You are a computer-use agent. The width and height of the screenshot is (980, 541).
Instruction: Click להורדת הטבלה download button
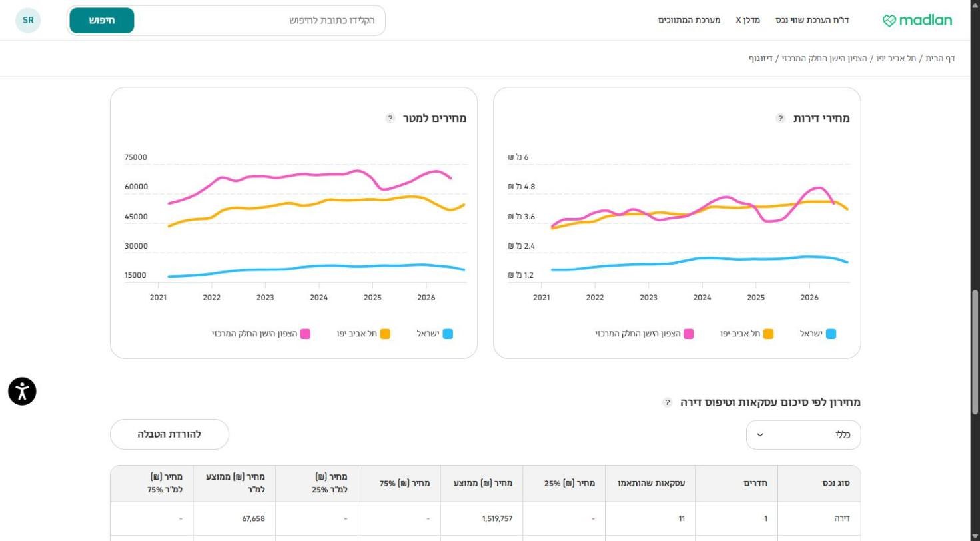tap(169, 434)
